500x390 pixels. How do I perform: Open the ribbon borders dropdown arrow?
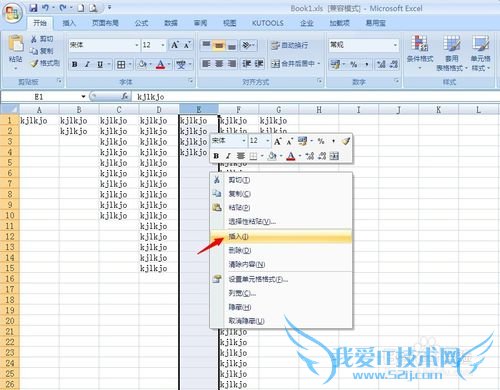(130, 64)
